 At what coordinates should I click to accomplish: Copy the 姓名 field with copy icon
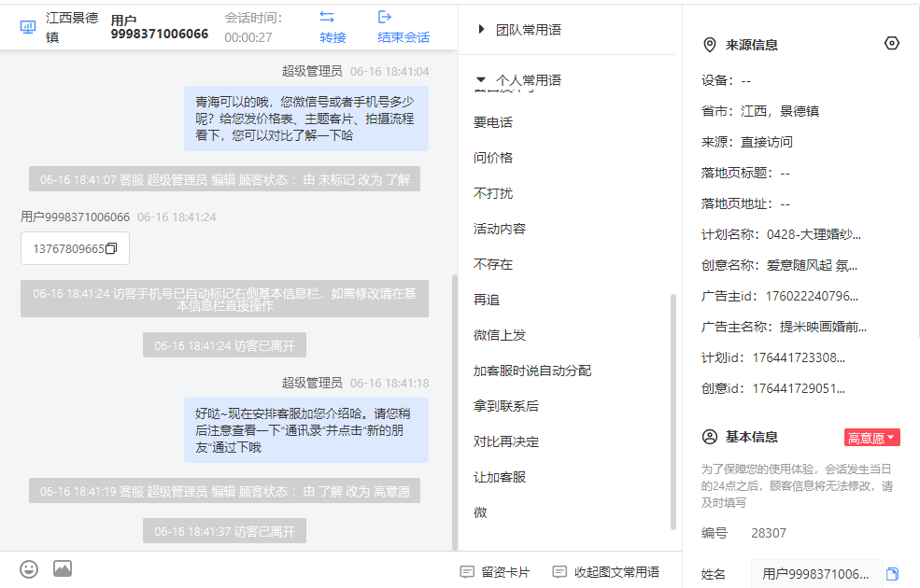pos(892,574)
